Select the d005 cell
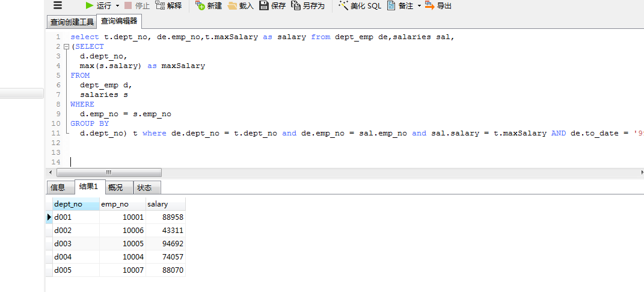644x292 pixels. point(76,270)
